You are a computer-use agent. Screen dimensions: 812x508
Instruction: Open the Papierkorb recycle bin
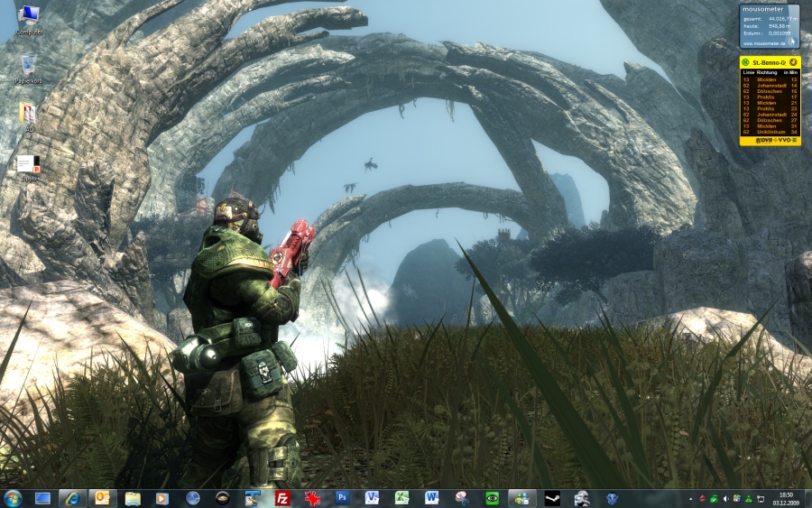pyautogui.click(x=29, y=69)
